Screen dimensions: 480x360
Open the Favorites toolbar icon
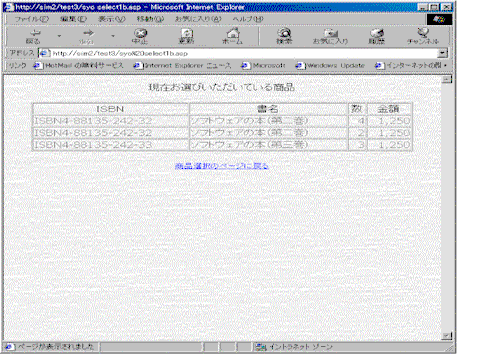point(331,33)
